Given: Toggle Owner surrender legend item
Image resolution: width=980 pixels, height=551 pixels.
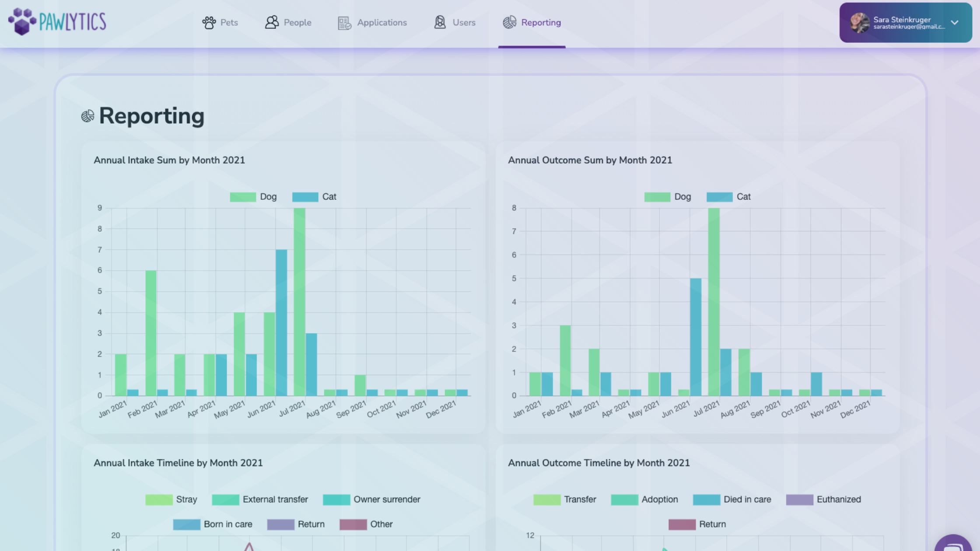Looking at the screenshot, I should (x=371, y=499).
